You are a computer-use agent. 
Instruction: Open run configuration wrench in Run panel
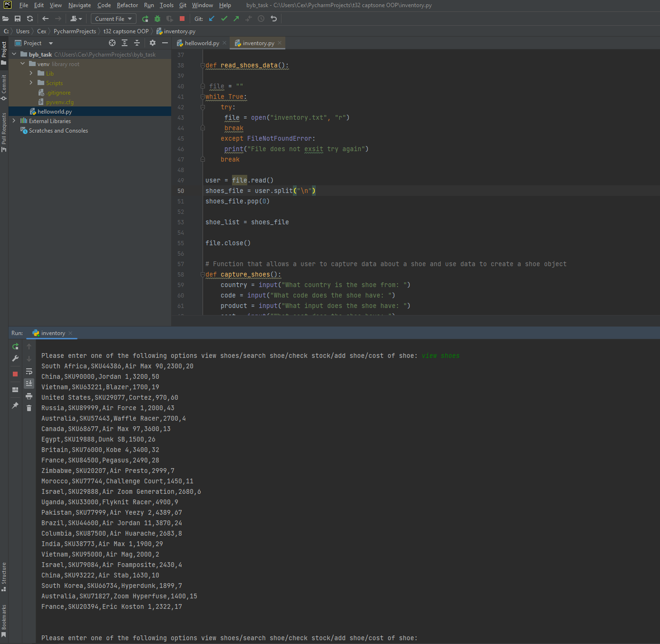15,359
